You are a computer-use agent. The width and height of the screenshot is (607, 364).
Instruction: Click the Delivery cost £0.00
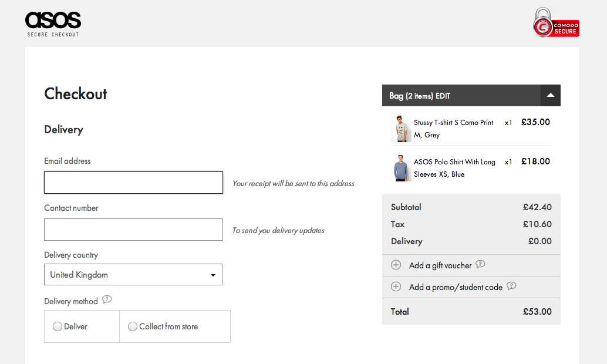540,241
